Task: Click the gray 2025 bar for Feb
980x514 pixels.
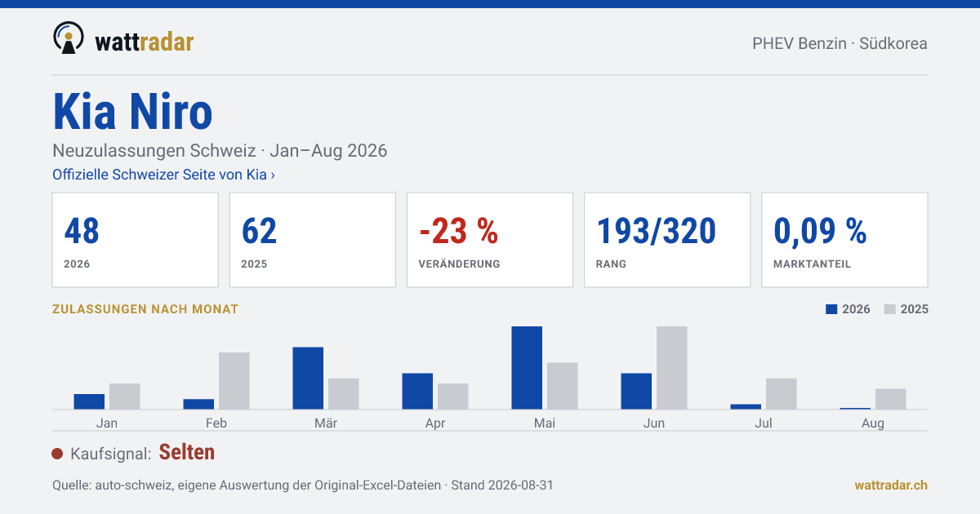Action: (234, 381)
